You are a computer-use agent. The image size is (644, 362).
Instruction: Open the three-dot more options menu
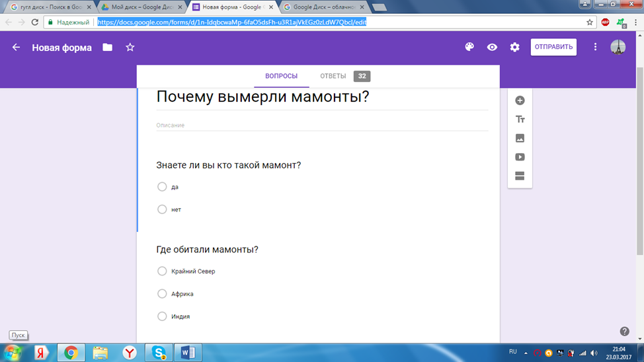coord(595,47)
